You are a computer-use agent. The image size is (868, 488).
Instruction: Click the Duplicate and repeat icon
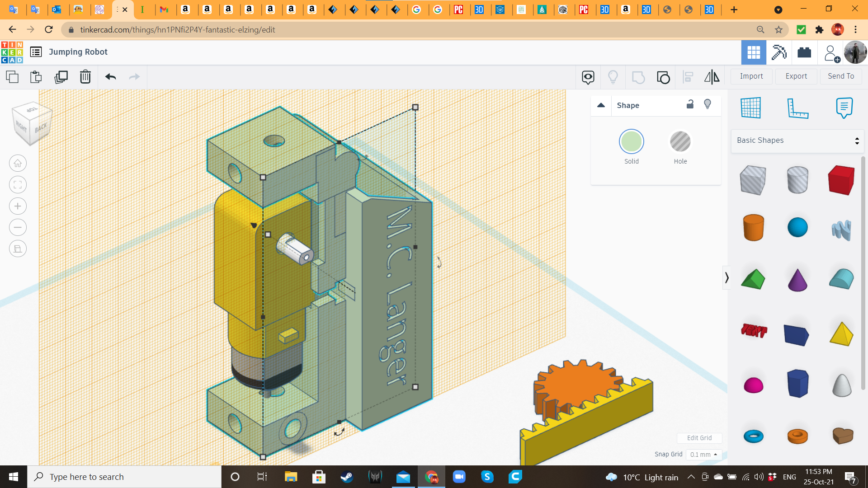61,77
